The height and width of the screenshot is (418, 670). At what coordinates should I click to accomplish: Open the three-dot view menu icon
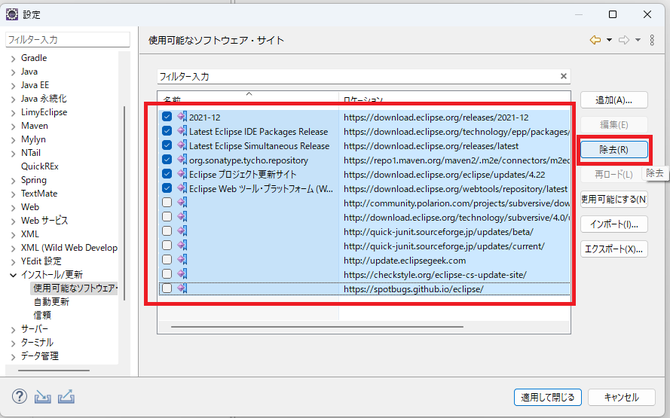tap(652, 40)
